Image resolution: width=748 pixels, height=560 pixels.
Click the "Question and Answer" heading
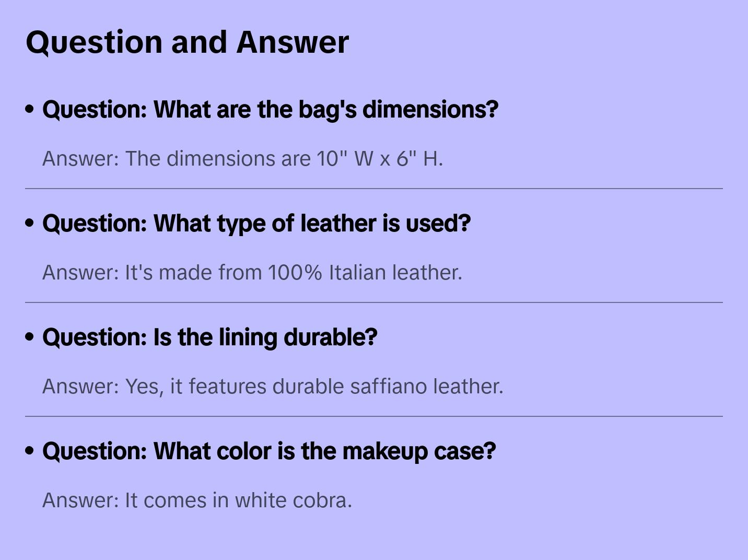pos(187,42)
